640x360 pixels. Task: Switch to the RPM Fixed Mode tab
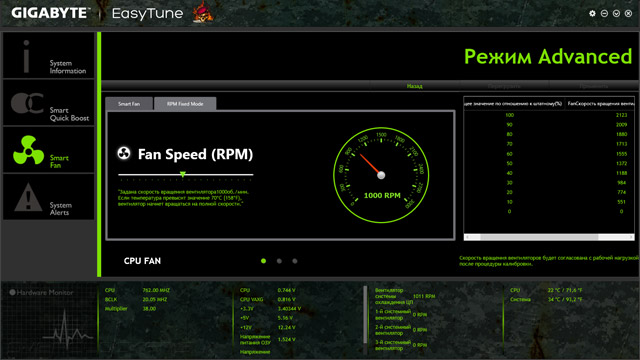coord(185,104)
